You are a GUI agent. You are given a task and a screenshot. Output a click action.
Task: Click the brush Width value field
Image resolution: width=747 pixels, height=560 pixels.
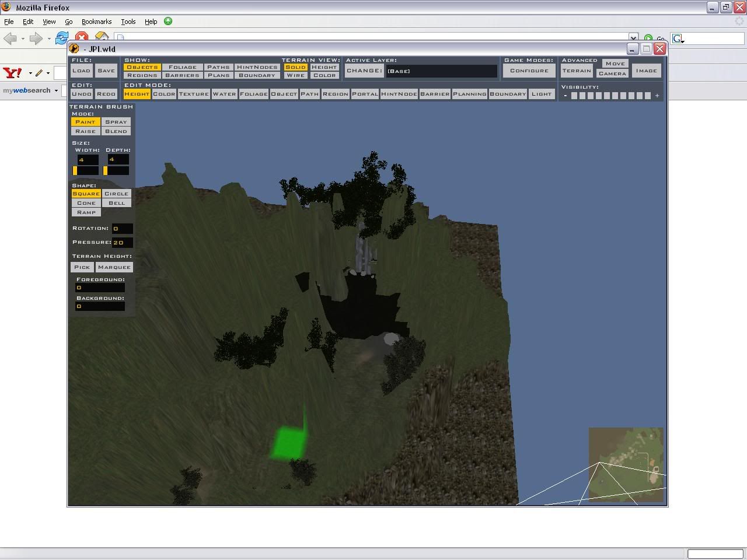tap(88, 159)
